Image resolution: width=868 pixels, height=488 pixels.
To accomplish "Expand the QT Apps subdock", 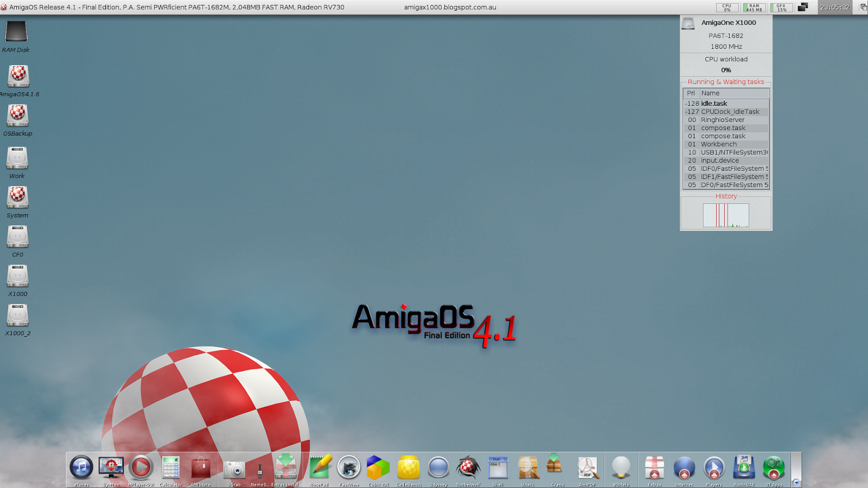I will tap(774, 467).
